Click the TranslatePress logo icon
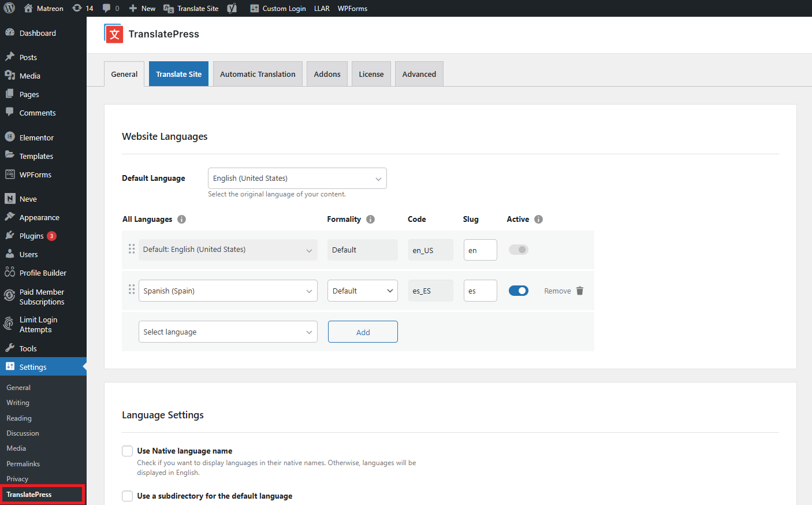Screen dimensions: 812x505 click(113, 34)
